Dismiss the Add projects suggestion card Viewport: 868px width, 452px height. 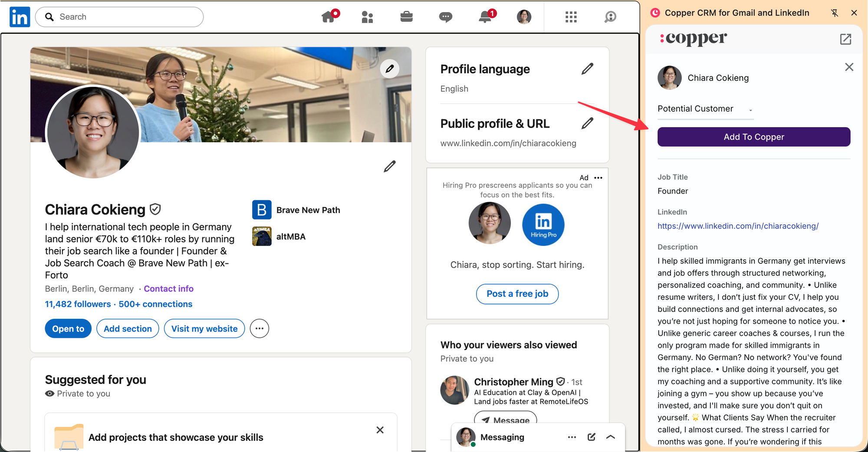click(x=380, y=430)
